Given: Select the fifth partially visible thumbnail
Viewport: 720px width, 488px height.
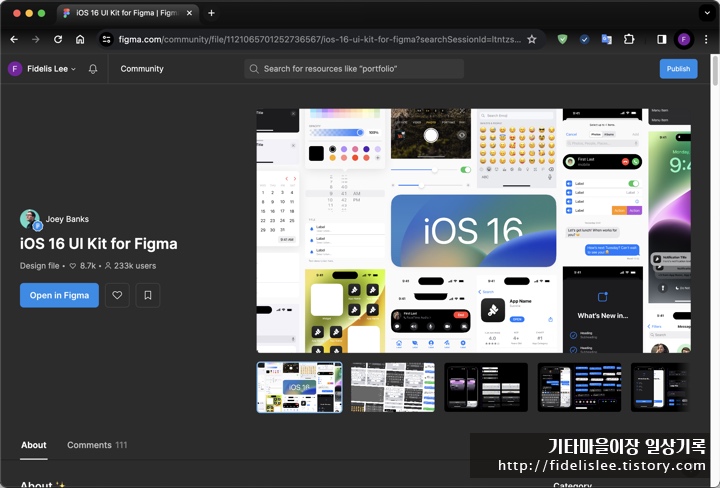Looking at the screenshot, I should click(x=661, y=387).
